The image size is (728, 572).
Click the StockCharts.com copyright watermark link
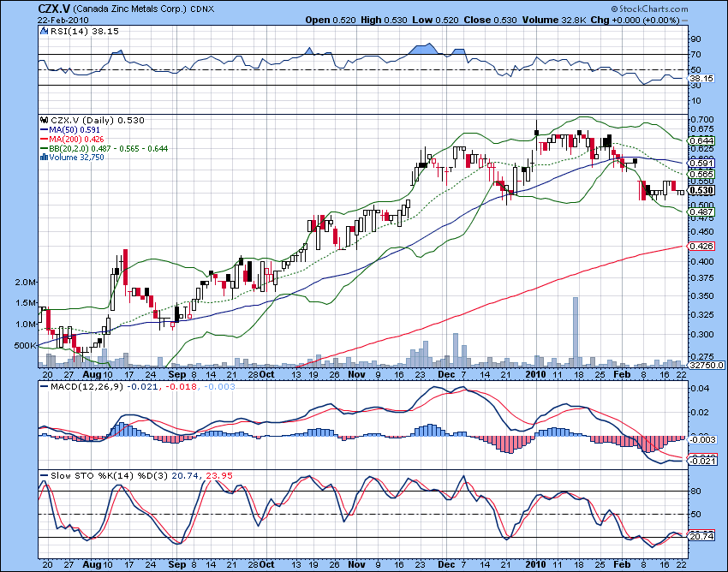[x=649, y=9]
